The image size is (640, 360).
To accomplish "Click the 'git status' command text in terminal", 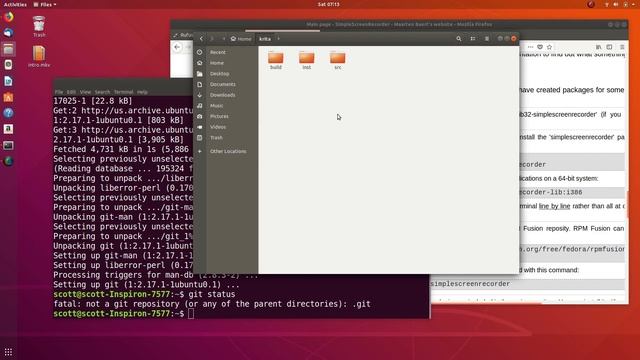I will click(212, 294).
